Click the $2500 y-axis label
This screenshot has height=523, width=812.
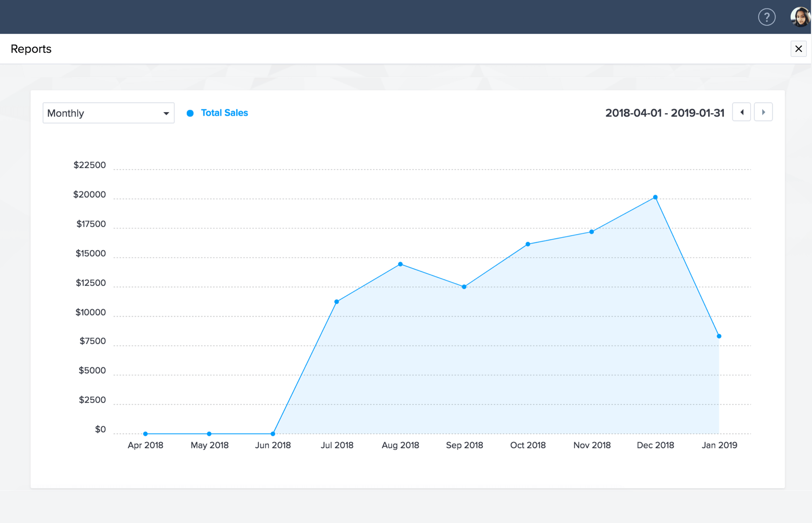(92, 400)
